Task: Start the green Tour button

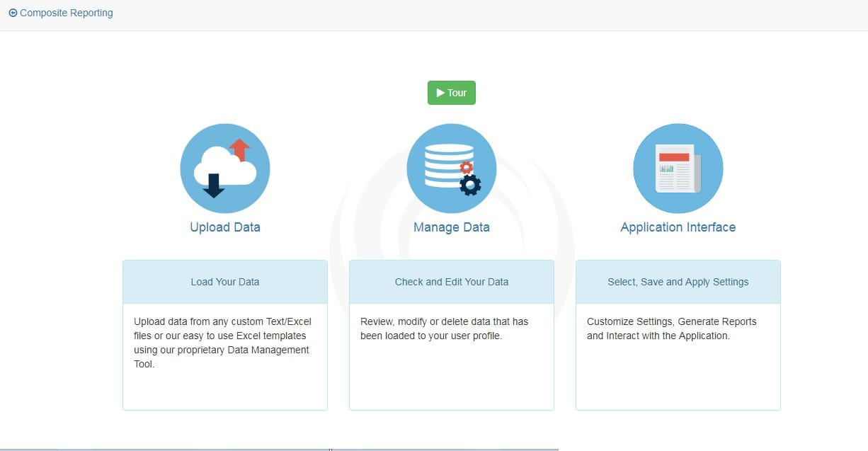Action: (452, 93)
